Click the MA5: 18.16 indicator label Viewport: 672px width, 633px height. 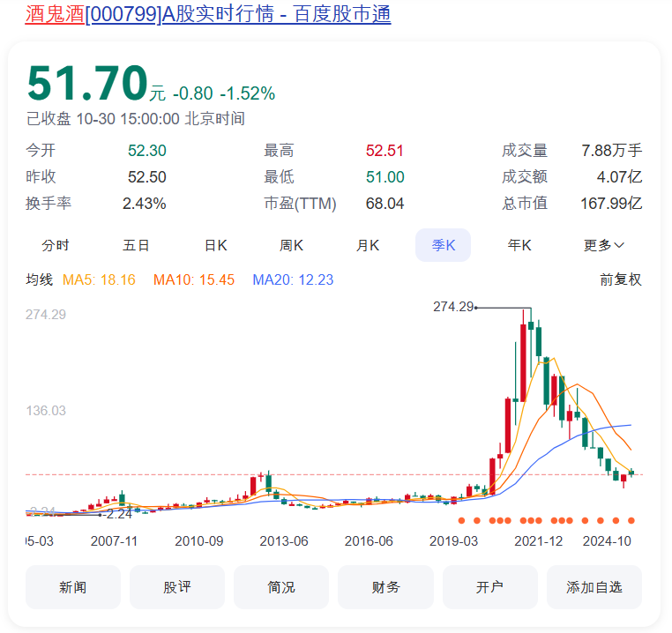(x=99, y=279)
